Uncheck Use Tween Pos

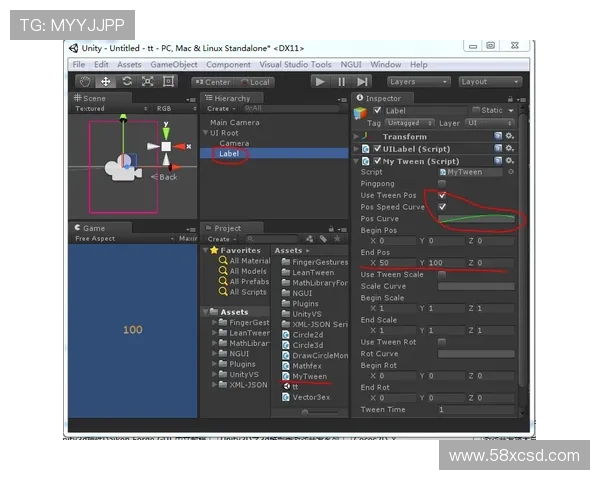(442, 195)
